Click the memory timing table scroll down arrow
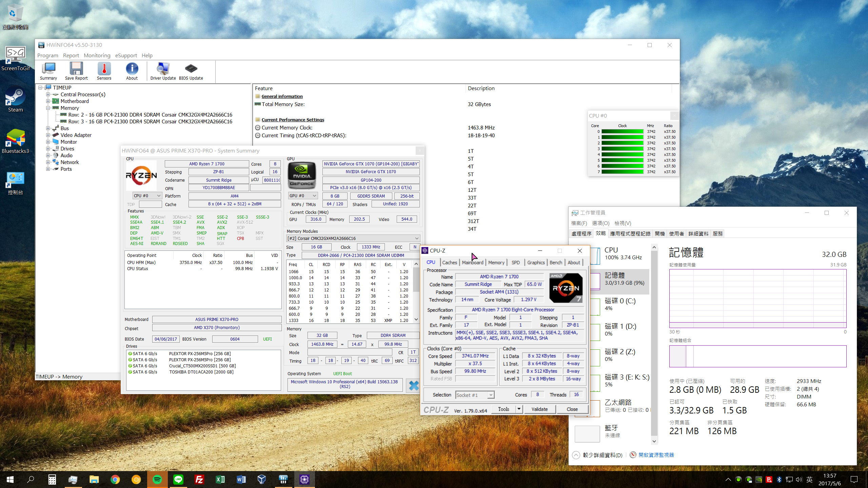This screenshot has width=868, height=488. click(416, 320)
